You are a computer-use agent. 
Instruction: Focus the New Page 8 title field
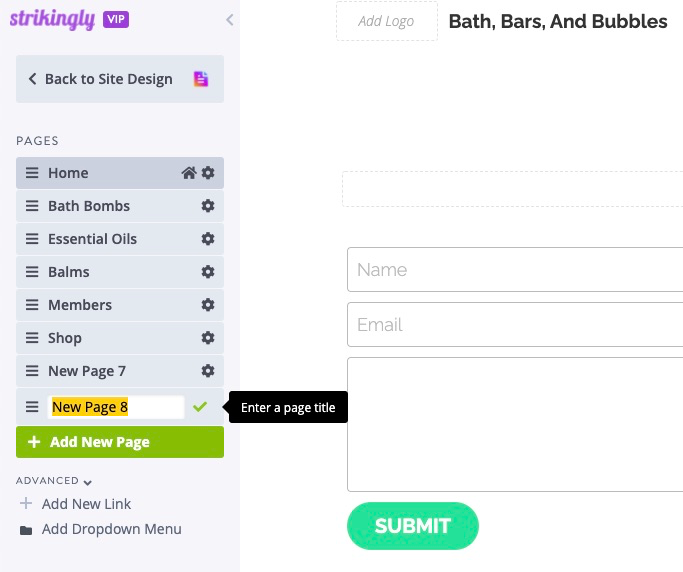pos(115,407)
